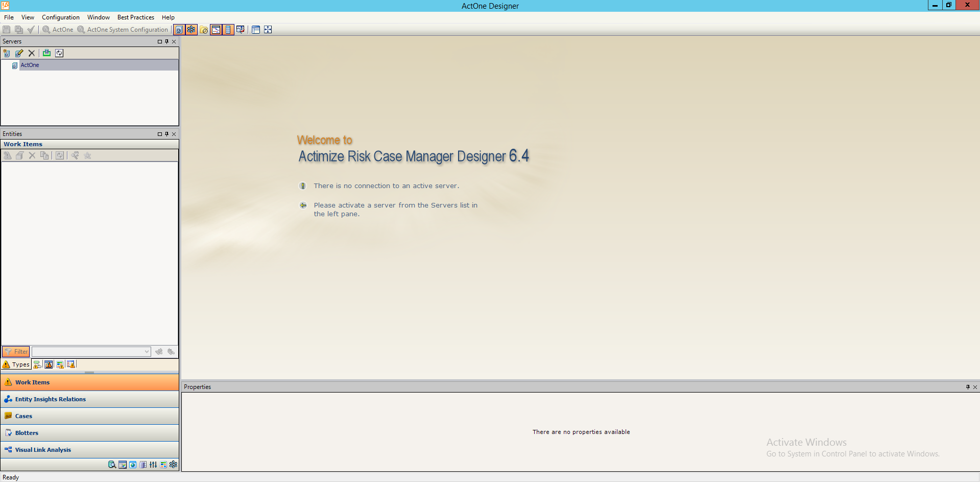Image resolution: width=980 pixels, height=482 pixels.
Task: Click the cube icon in Entities toolbar
Action: tap(19, 155)
